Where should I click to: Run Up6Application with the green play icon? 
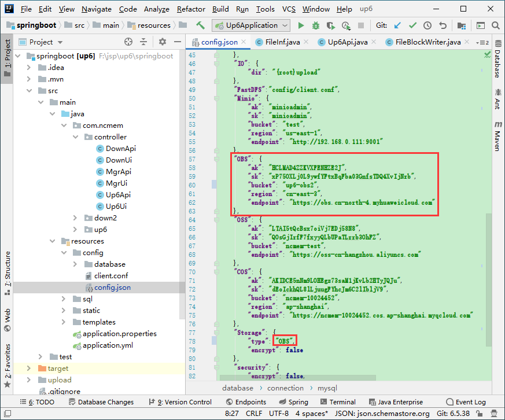(x=301, y=25)
